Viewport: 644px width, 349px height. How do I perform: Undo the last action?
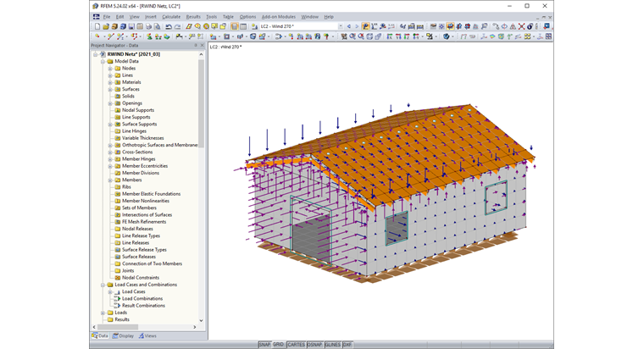[169, 26]
